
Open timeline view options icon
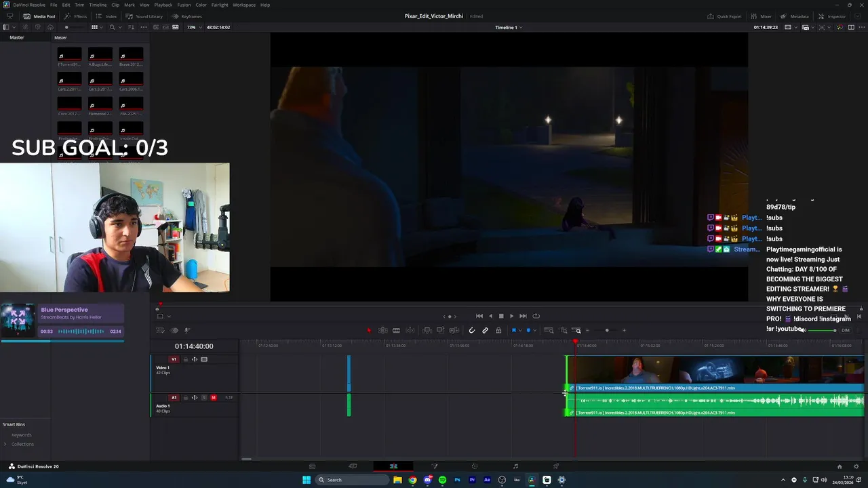(161, 331)
